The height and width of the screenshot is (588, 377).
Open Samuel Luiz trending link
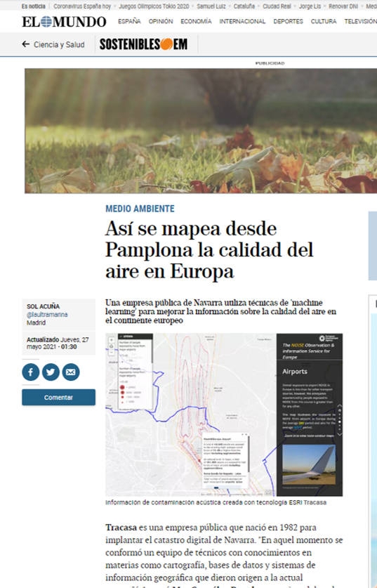click(x=211, y=6)
